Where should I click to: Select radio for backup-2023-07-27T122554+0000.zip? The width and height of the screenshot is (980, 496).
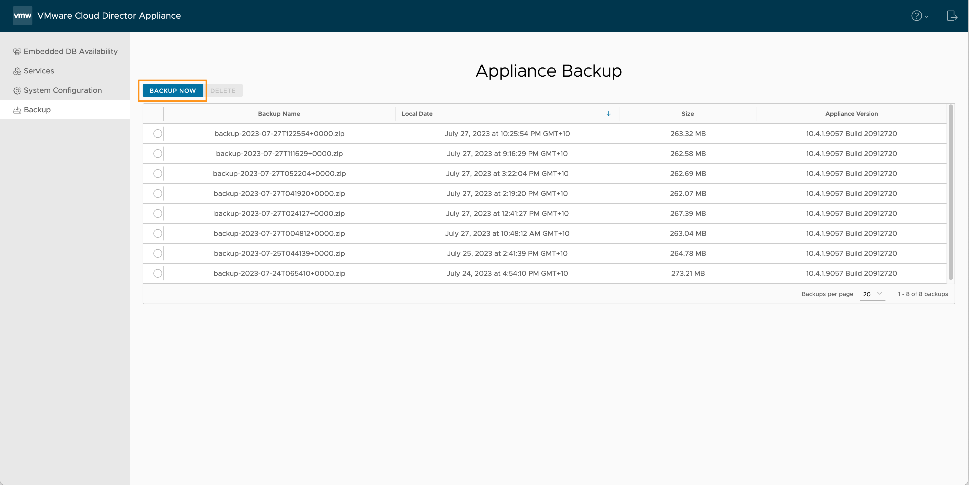157,133
